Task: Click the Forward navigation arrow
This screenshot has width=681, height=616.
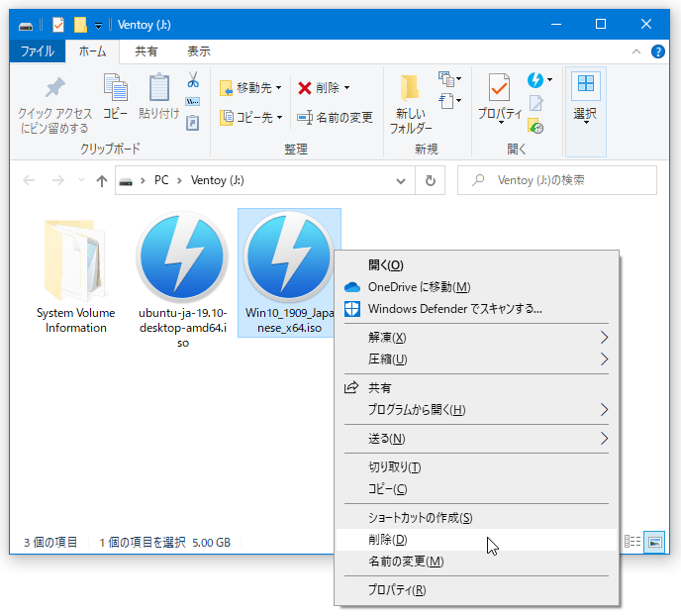Action: pyautogui.click(x=57, y=180)
